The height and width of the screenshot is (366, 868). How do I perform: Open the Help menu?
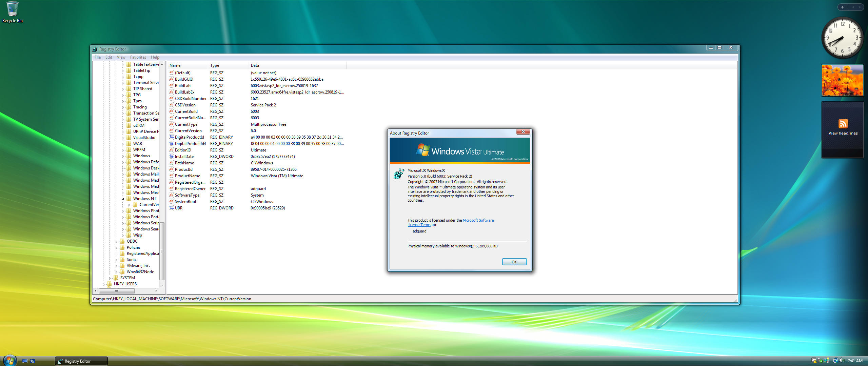pyautogui.click(x=155, y=57)
